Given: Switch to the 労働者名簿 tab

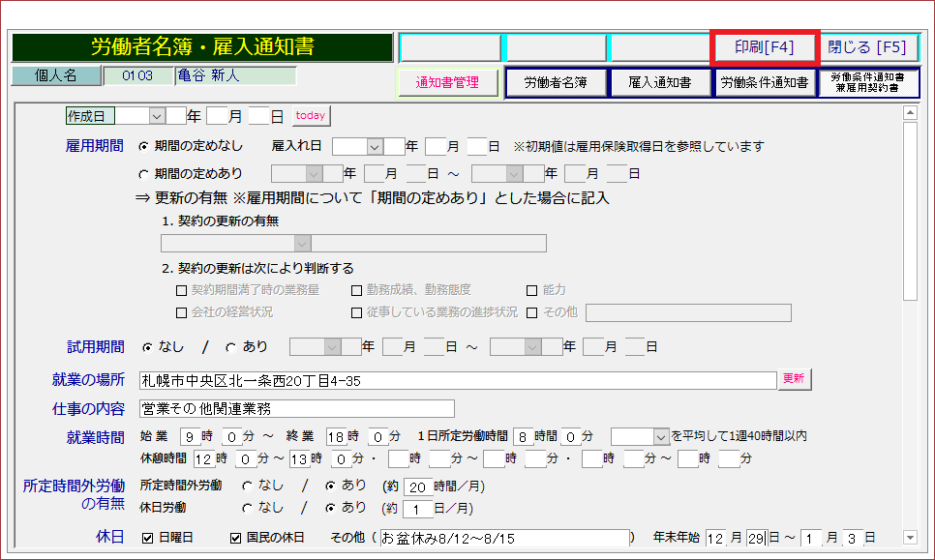Looking at the screenshot, I should [x=556, y=83].
